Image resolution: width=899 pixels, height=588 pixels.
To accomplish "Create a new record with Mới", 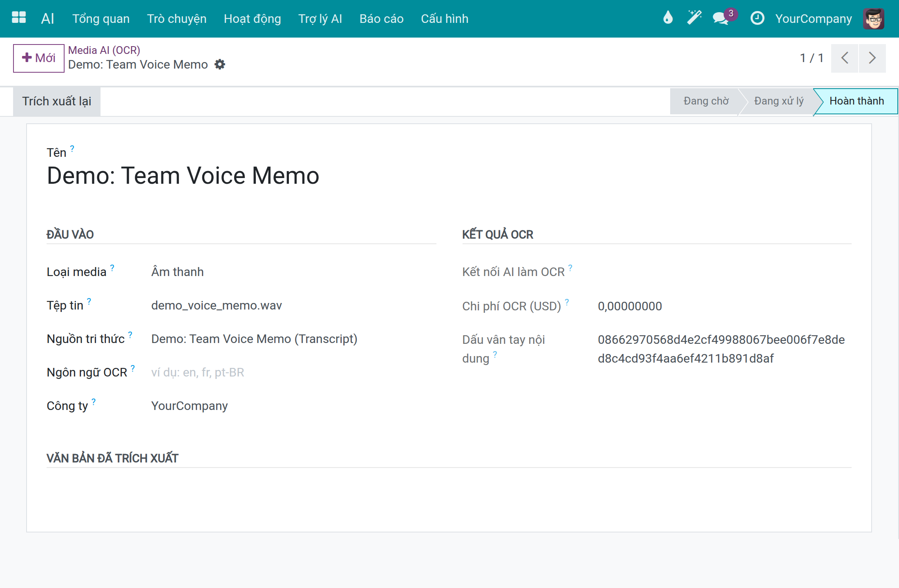I will tap(39, 58).
